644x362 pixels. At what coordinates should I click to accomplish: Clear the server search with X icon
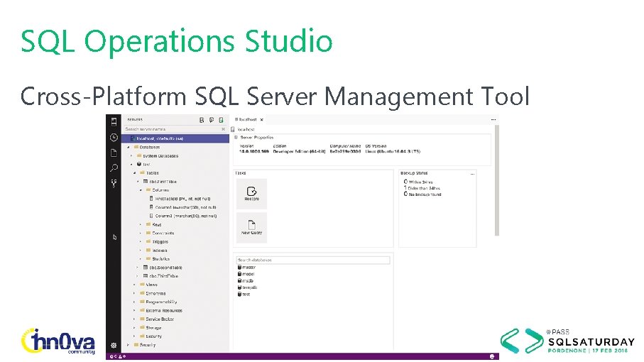click(x=224, y=129)
